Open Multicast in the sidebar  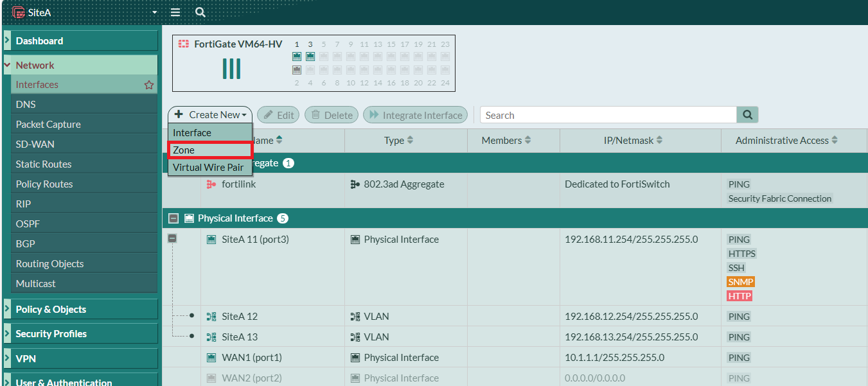(x=84, y=284)
